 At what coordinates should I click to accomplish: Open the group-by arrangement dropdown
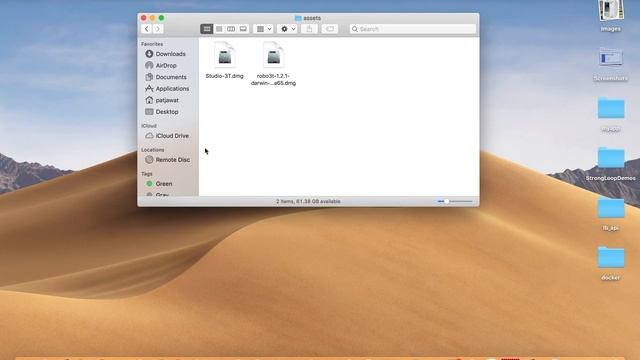[x=263, y=29]
